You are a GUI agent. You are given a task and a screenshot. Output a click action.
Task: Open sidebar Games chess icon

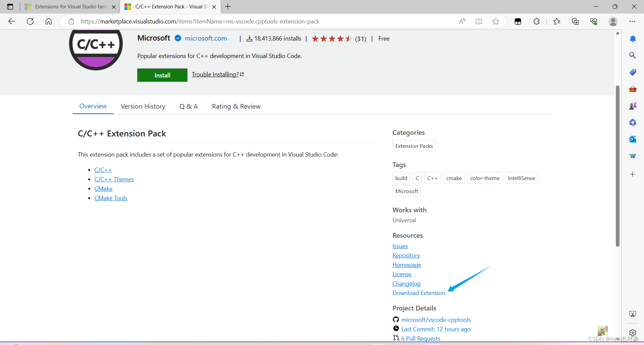tap(633, 106)
